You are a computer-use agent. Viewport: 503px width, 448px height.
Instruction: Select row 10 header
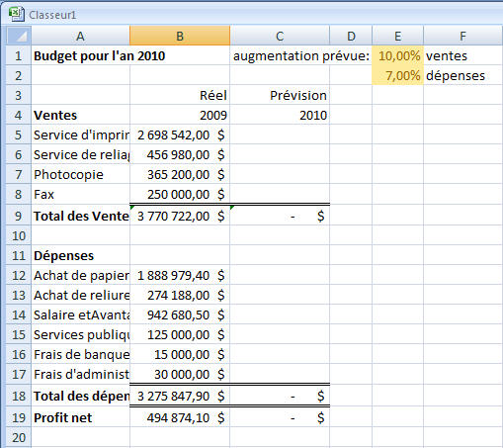[x=19, y=235]
